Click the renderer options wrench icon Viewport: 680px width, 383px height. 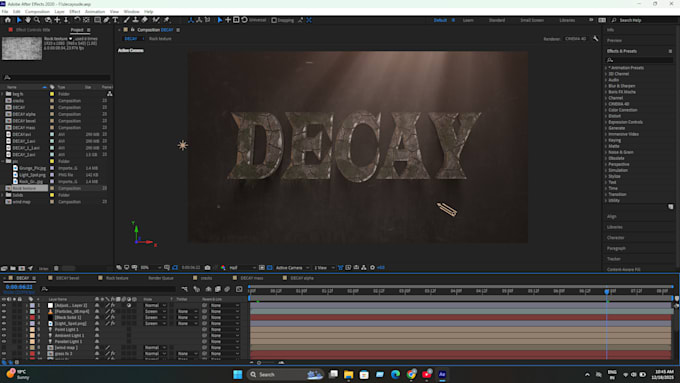pos(595,39)
